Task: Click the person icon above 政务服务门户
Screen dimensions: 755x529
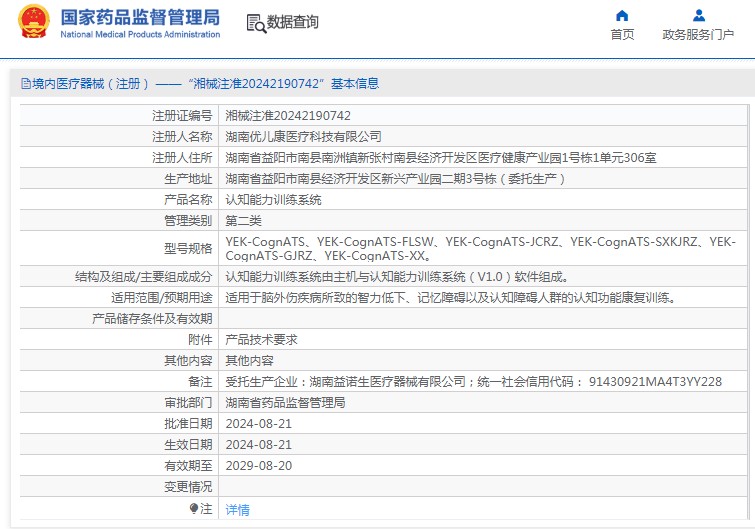Action: coord(698,15)
